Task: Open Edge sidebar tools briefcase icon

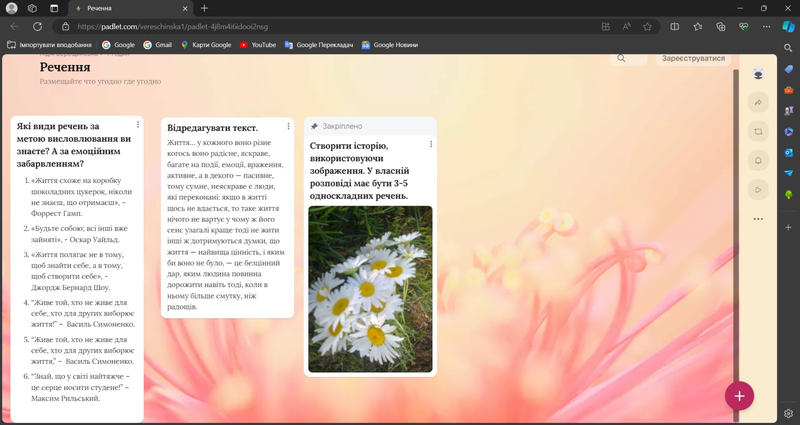Action: coord(788,90)
